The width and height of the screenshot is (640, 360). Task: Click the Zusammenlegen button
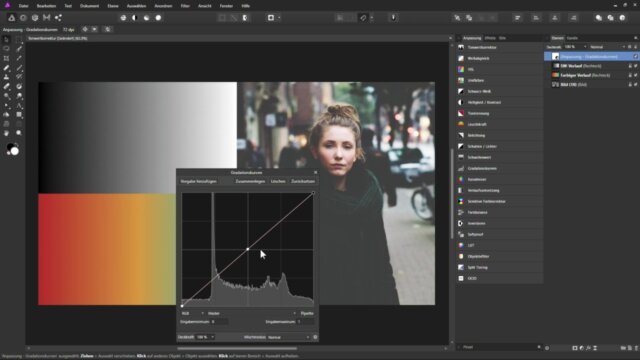tap(250, 181)
